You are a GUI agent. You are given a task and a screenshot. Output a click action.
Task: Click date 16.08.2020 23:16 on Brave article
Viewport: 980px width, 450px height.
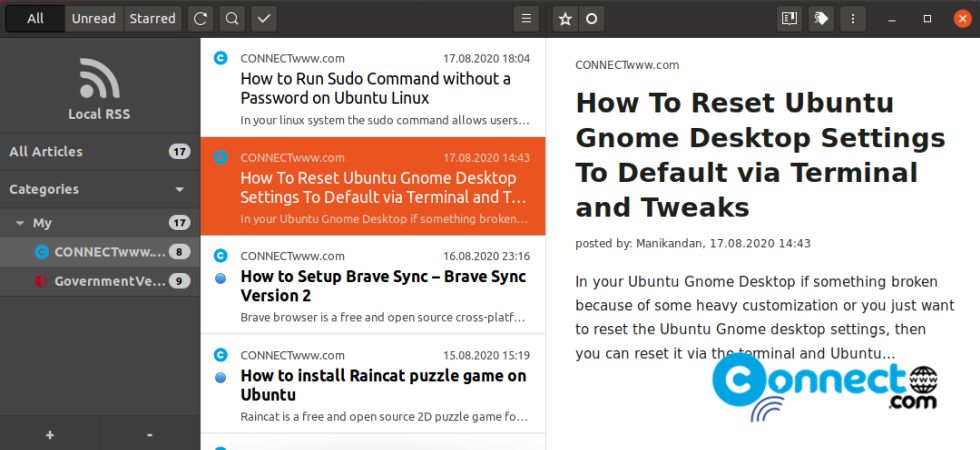click(486, 256)
